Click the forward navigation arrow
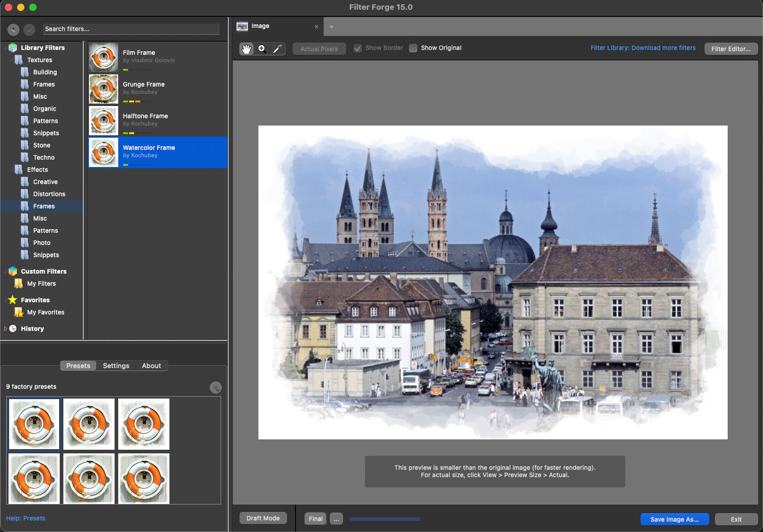This screenshot has height=532, width=763. tap(29, 29)
